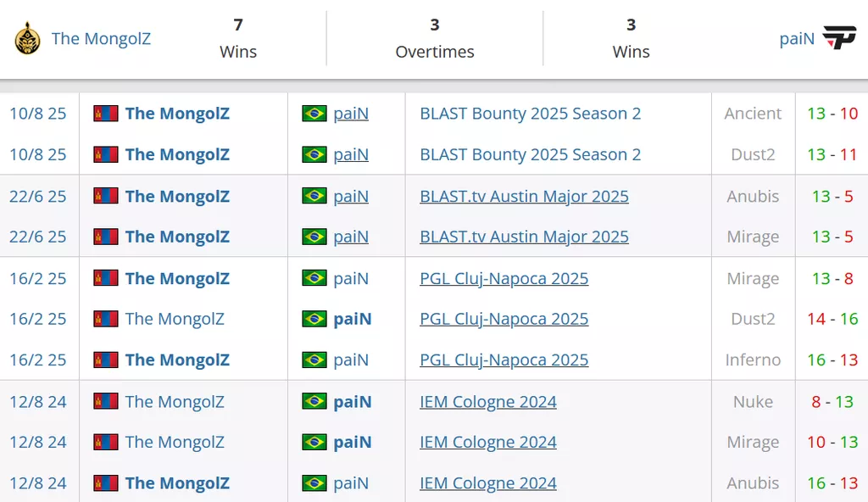Click the 13 - 10 Ancient score
The image size is (868, 502).
point(832,114)
